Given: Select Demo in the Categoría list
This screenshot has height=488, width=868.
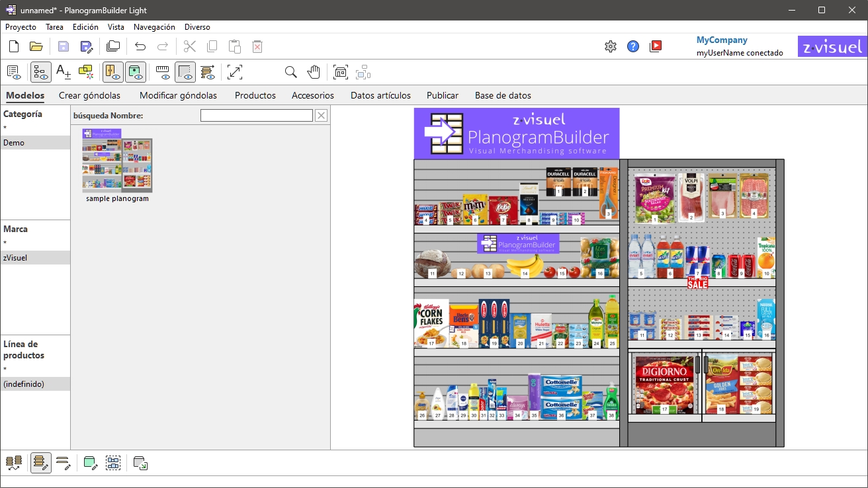Looking at the screenshot, I should coord(35,142).
